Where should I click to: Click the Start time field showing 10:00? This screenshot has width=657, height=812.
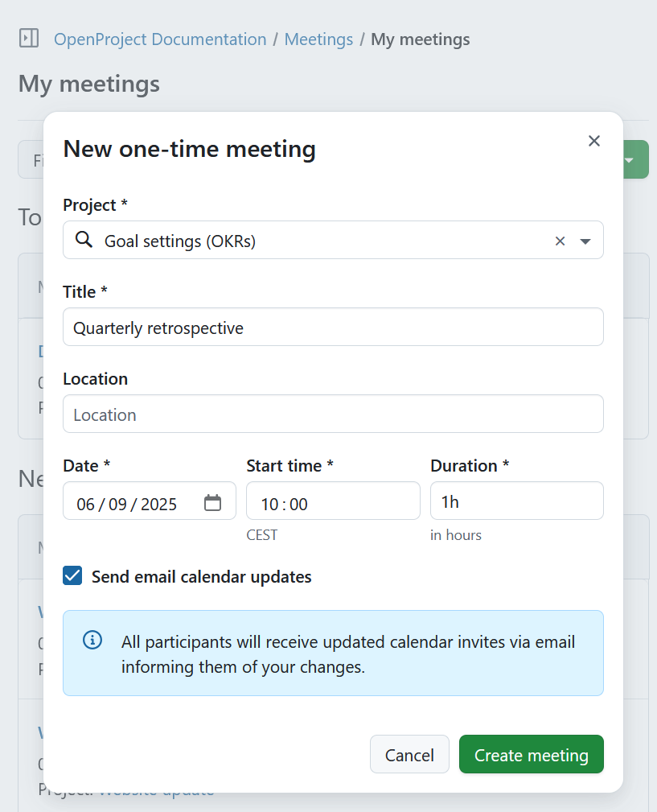(333, 501)
